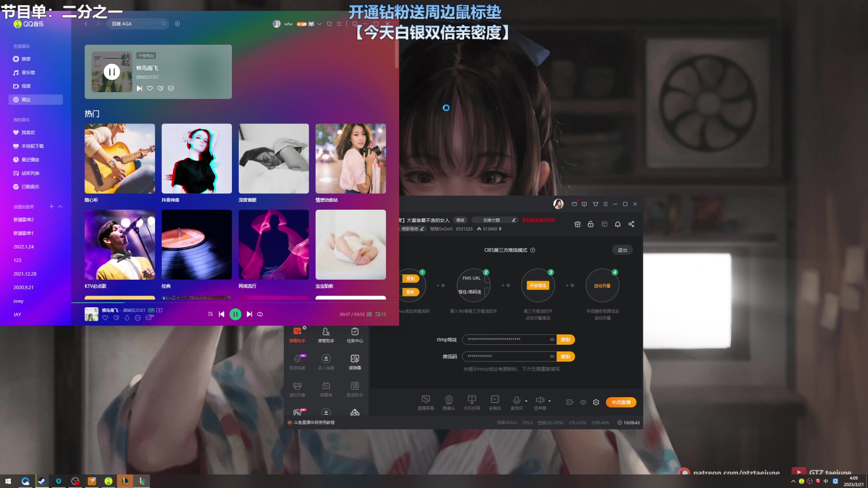The width and height of the screenshot is (868, 488).
Task: Click 开始推流 in the streaming tool
Action: tap(538, 286)
